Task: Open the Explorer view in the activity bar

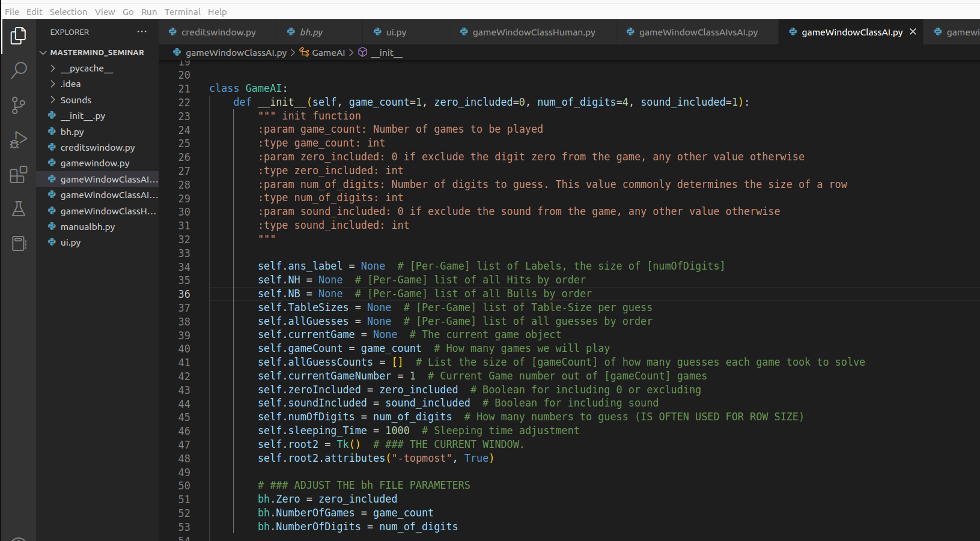Action: [x=18, y=36]
